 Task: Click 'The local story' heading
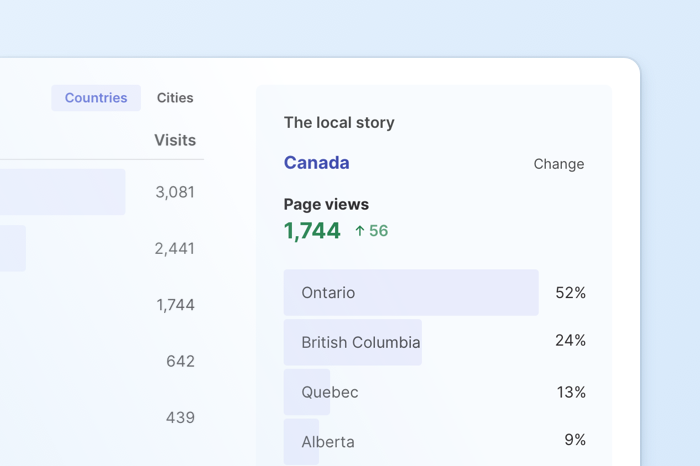coord(339,122)
